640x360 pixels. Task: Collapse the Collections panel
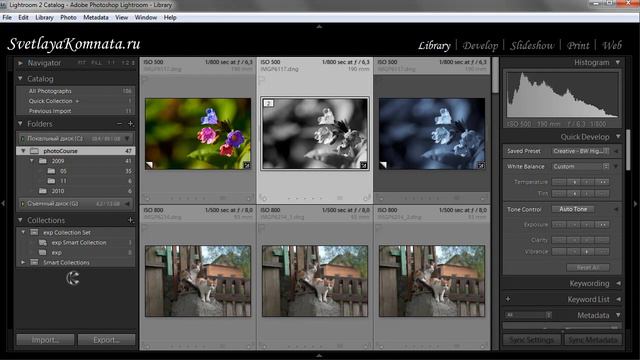click(x=20, y=220)
